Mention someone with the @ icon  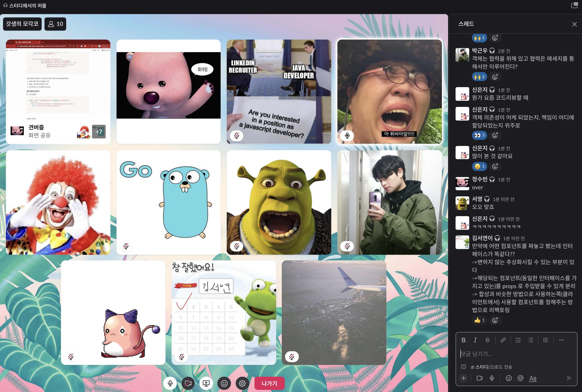click(520, 378)
